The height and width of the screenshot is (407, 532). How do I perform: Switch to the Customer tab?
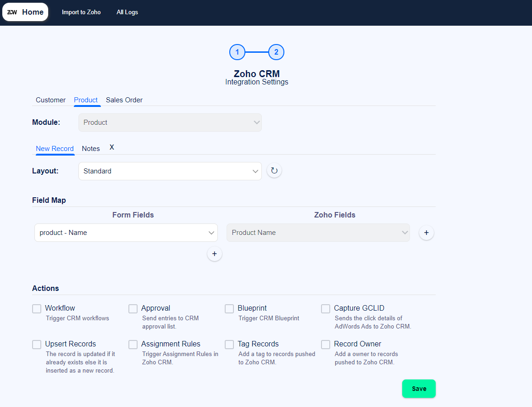[50, 100]
